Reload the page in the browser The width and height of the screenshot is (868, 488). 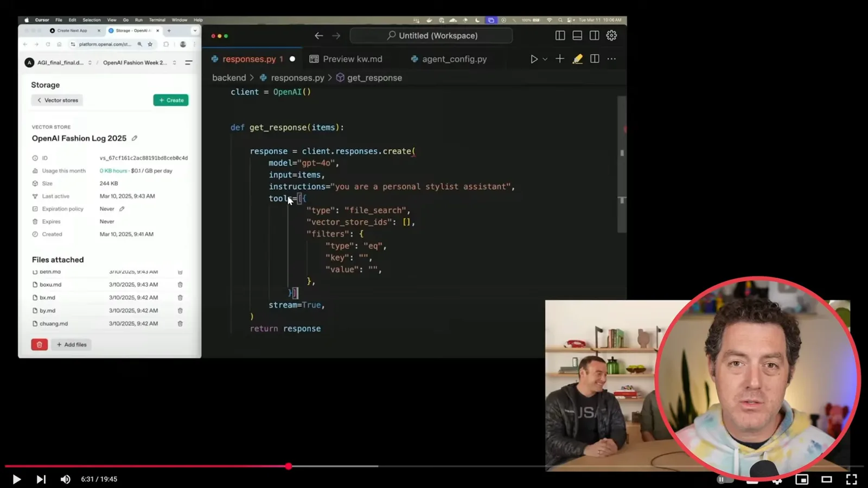click(48, 44)
